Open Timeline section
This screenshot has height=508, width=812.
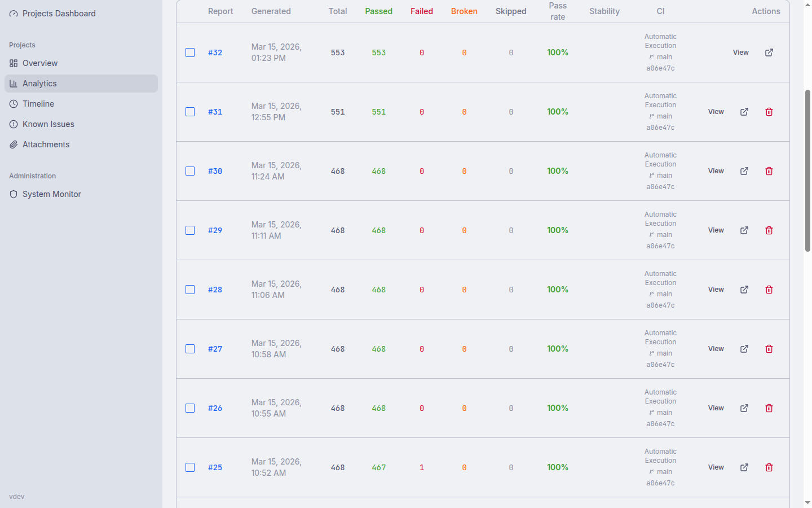click(x=81, y=104)
